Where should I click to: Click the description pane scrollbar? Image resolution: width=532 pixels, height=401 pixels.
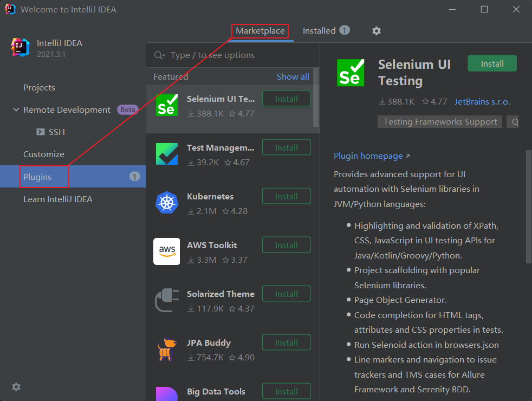(x=529, y=206)
